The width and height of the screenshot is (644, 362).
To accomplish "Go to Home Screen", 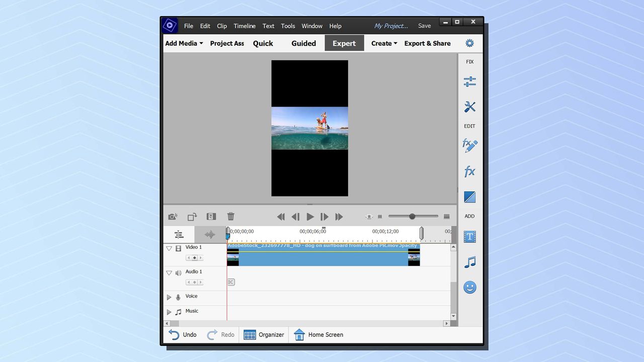I will pyautogui.click(x=318, y=335).
